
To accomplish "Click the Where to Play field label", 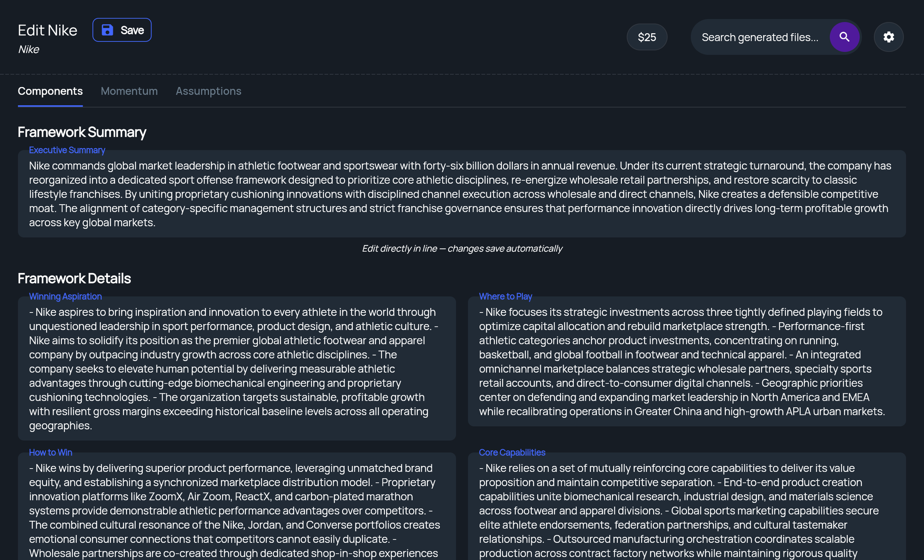I will coord(505,296).
